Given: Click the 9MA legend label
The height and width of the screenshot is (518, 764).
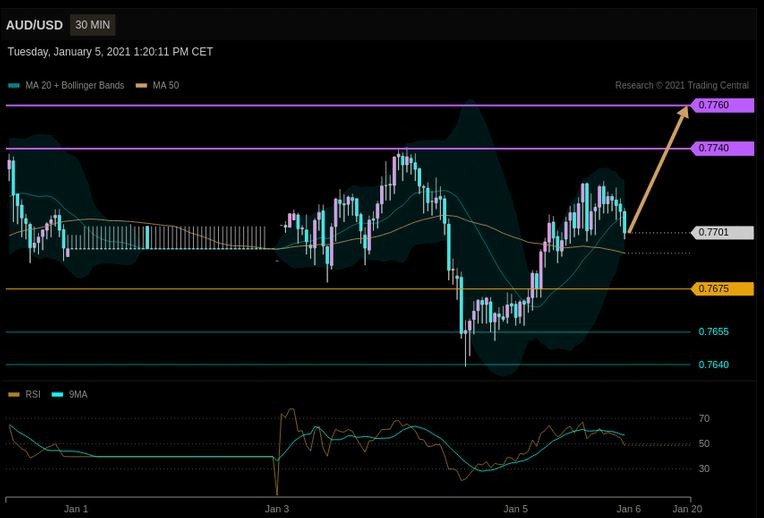Looking at the screenshot, I should coord(78,394).
